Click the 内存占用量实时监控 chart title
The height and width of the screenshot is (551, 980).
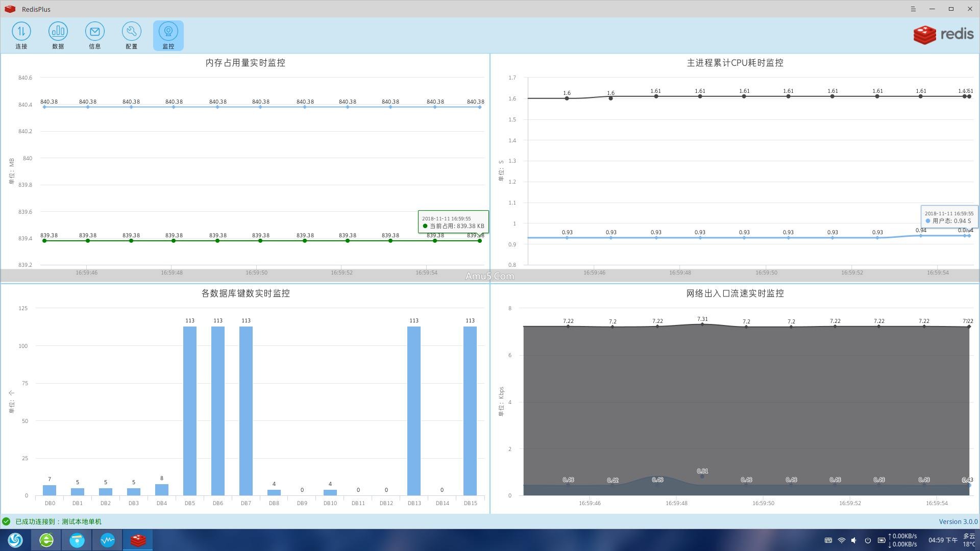tap(245, 63)
